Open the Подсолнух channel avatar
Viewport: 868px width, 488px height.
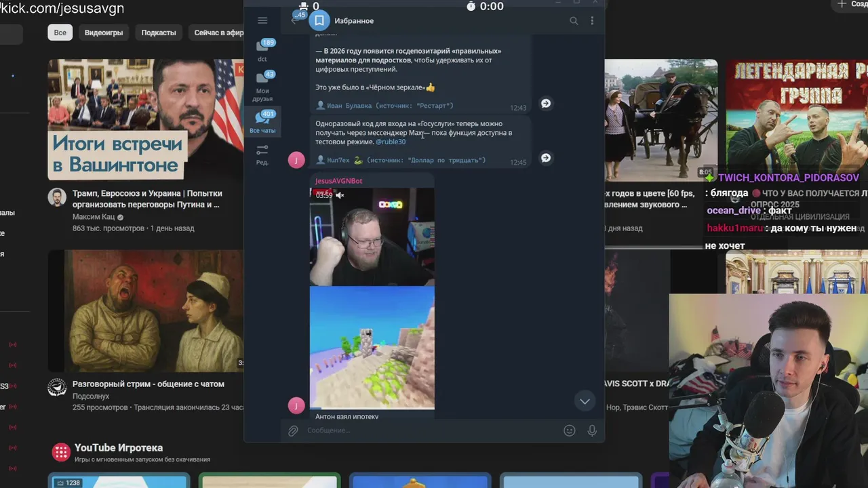tap(57, 387)
